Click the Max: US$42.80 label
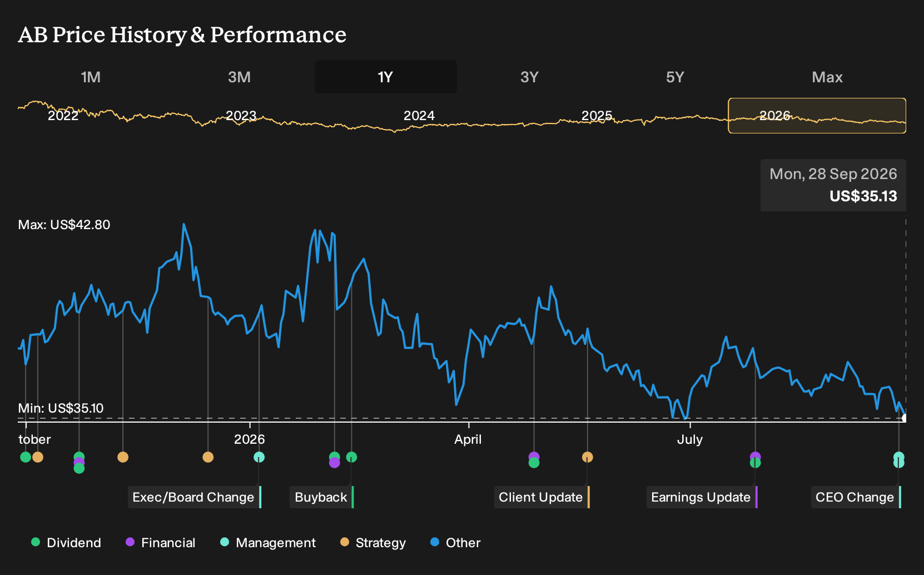Screen dimensions: 924x575 (x=64, y=225)
